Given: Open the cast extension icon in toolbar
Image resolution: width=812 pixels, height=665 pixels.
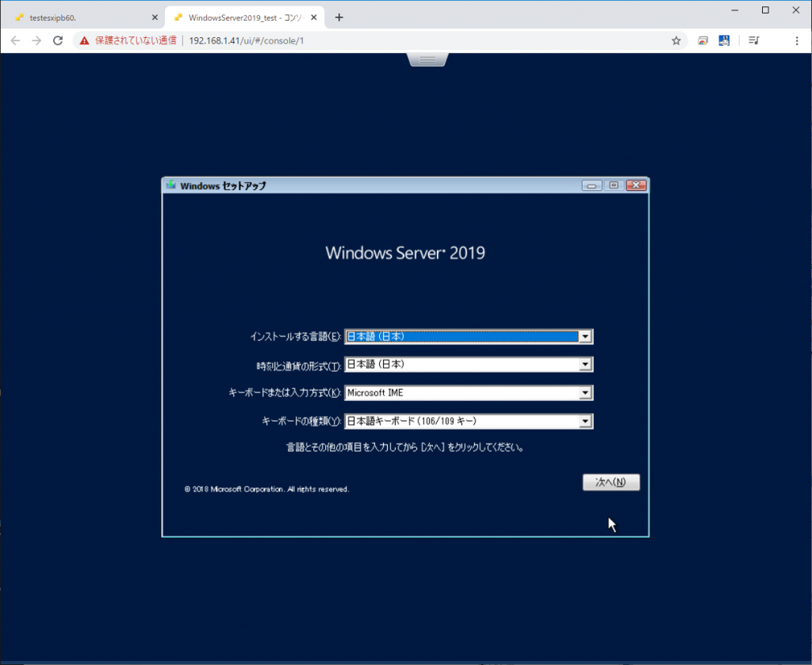Looking at the screenshot, I should click(x=703, y=40).
